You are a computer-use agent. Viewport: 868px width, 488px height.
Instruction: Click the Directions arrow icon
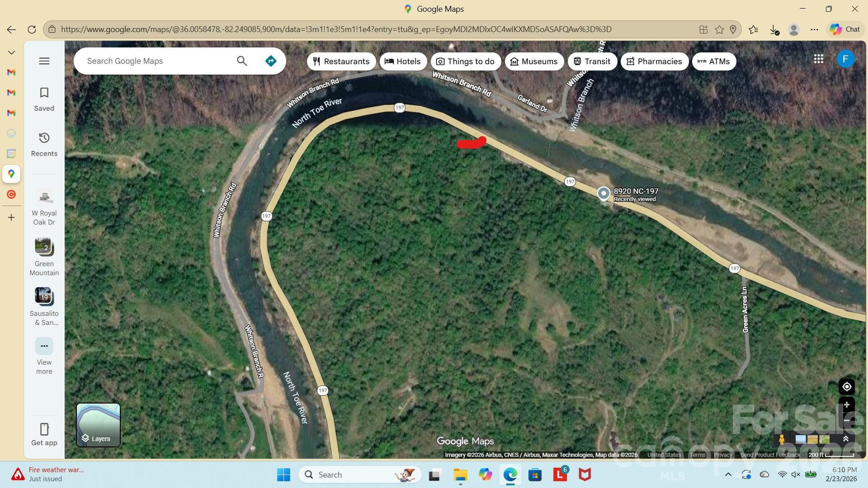[270, 61]
